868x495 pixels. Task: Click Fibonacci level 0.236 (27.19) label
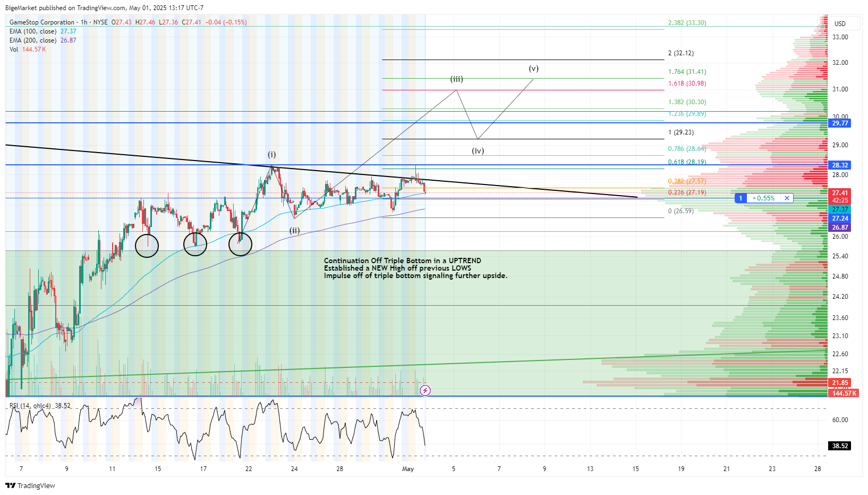(687, 192)
